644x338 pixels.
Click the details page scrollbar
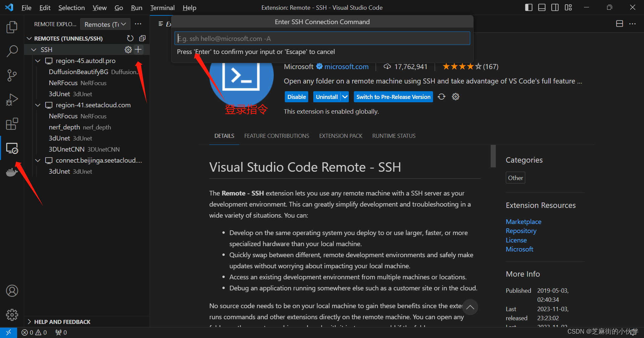tap(493, 156)
